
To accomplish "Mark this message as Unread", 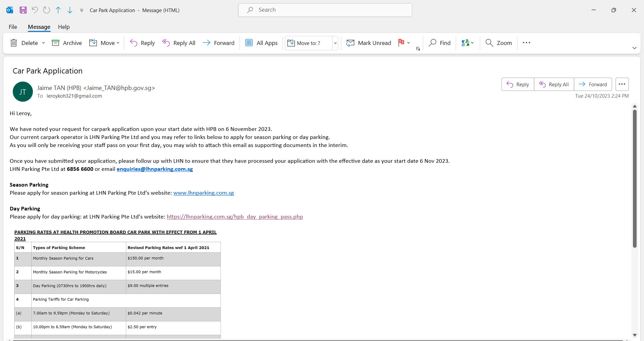I will coord(368,43).
